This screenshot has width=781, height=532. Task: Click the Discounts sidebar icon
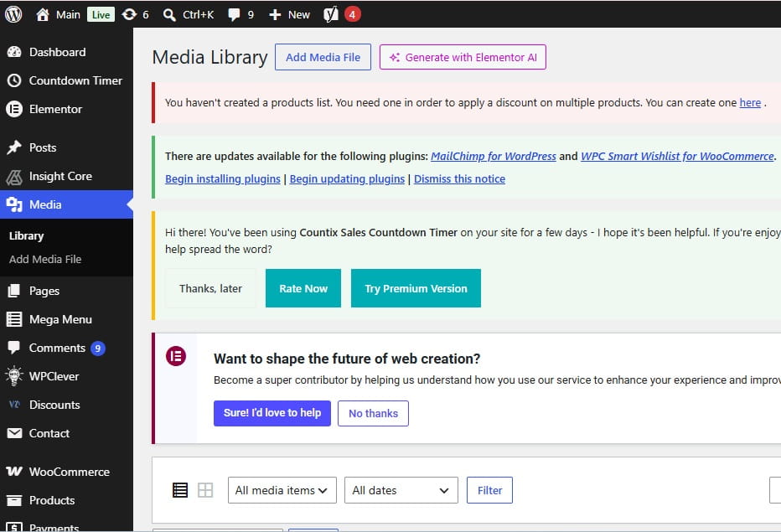coord(14,405)
